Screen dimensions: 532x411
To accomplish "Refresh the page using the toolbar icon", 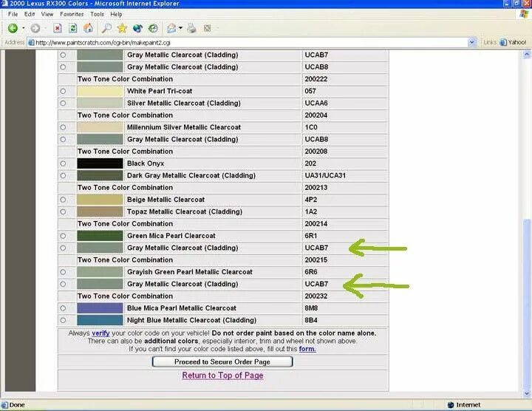I will (72, 28).
